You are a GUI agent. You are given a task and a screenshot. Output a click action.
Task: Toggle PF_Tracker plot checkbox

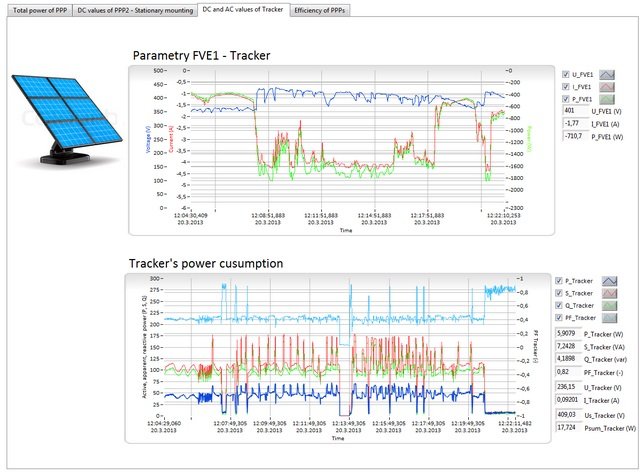[559, 317]
